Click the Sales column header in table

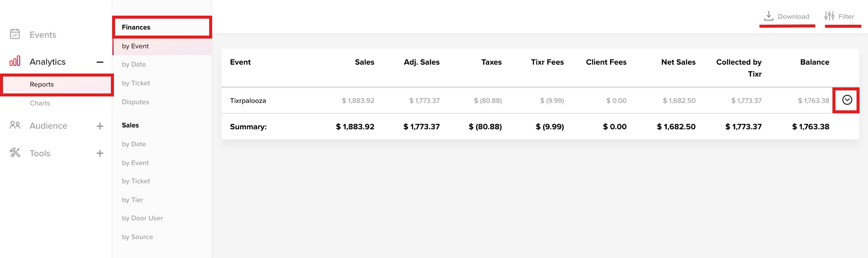[364, 62]
